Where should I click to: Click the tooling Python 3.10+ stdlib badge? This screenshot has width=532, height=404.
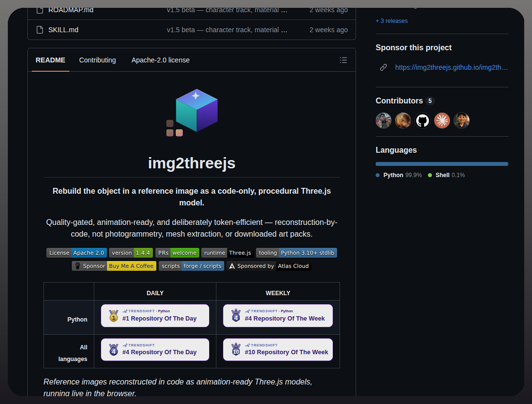(296, 253)
